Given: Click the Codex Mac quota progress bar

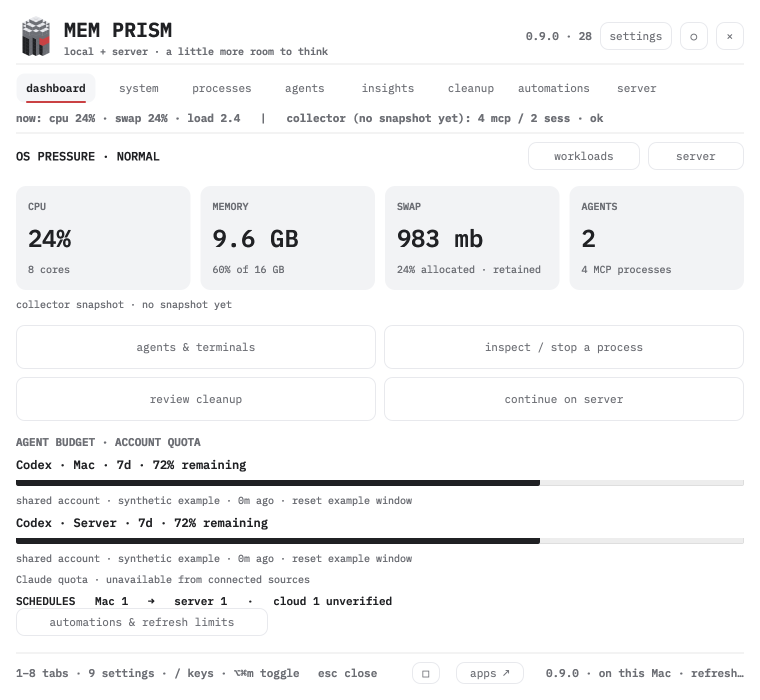Looking at the screenshot, I should (380, 483).
